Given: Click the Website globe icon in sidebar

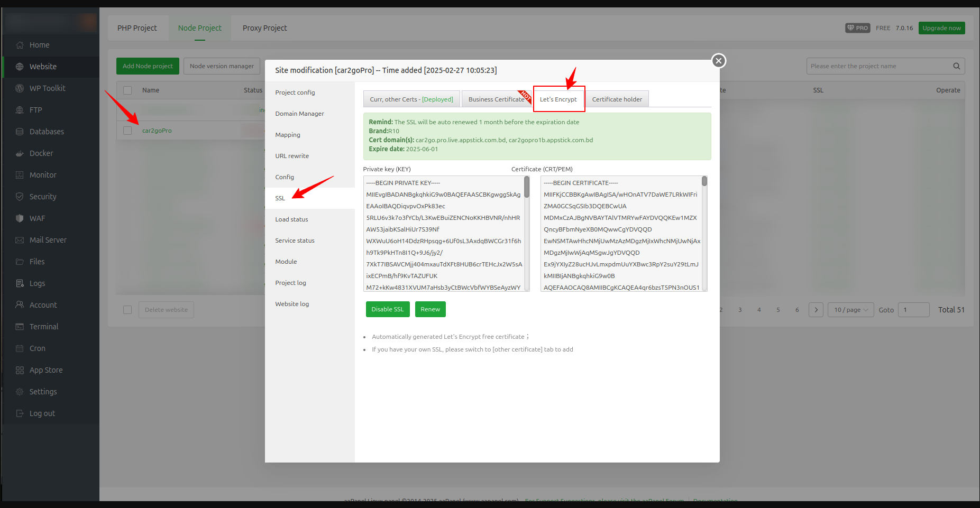Looking at the screenshot, I should tap(20, 67).
